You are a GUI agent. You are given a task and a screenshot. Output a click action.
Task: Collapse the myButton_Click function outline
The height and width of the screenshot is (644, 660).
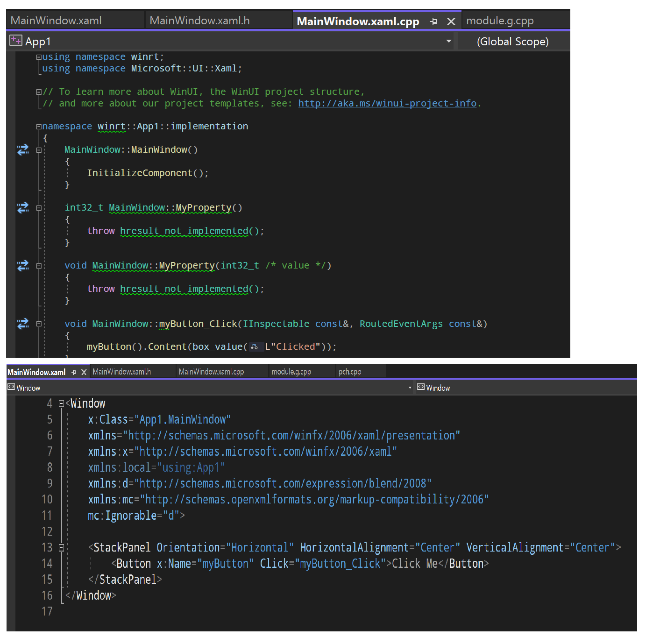coord(39,324)
